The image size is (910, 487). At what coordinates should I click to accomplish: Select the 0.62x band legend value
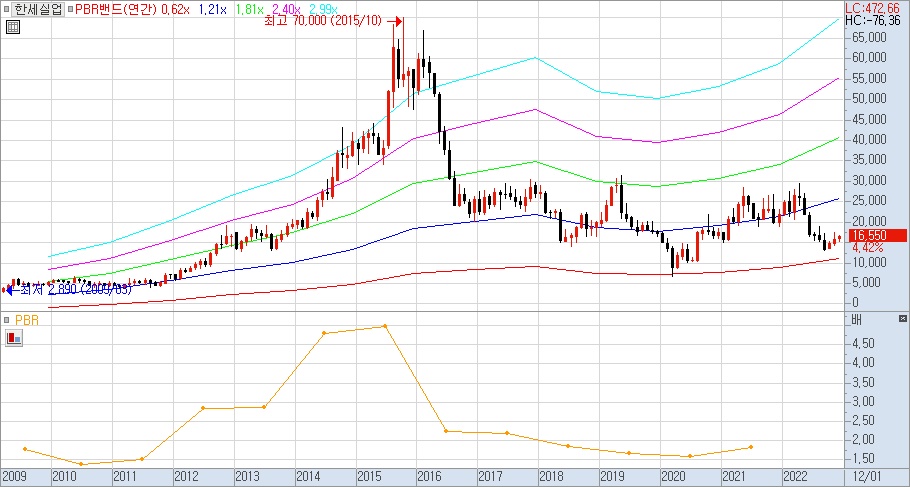(x=176, y=9)
